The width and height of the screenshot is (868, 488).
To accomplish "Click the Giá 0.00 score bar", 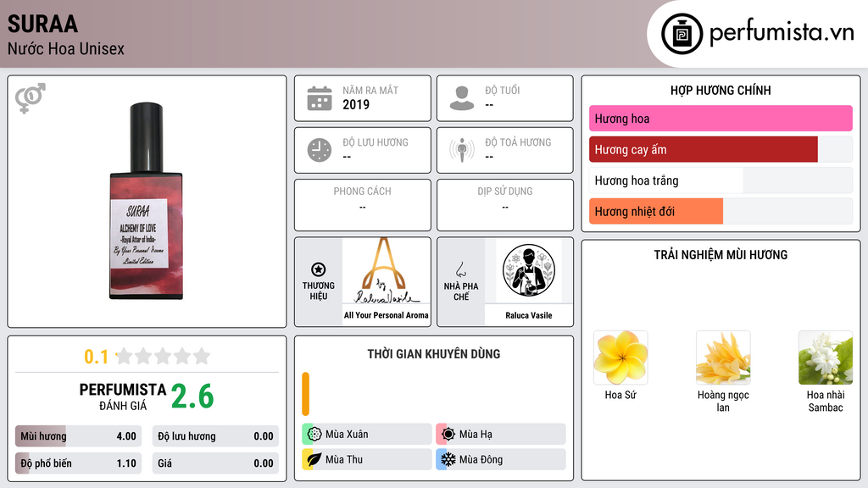I will tap(215, 463).
